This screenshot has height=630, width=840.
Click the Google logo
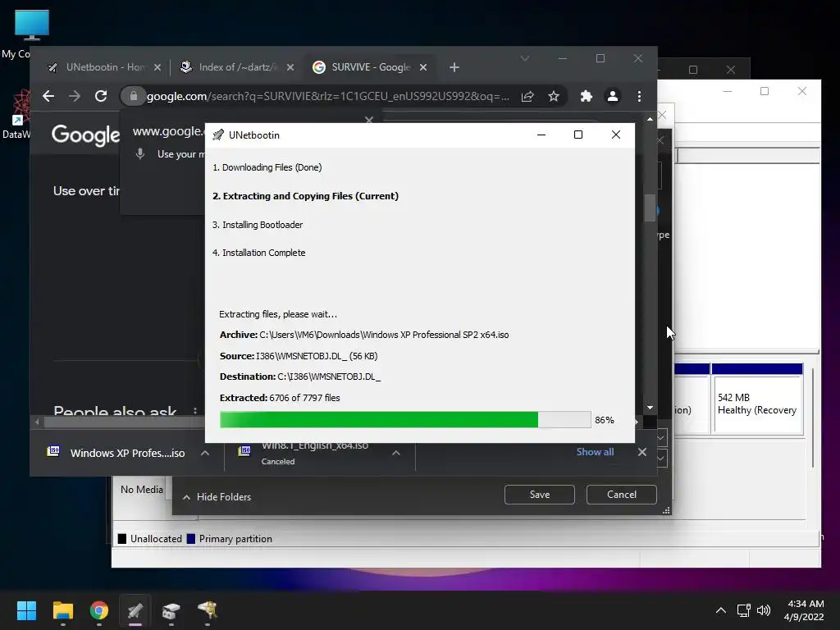point(85,135)
